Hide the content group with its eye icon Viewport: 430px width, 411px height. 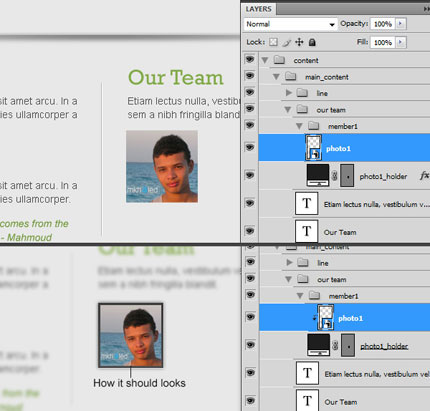(x=250, y=59)
